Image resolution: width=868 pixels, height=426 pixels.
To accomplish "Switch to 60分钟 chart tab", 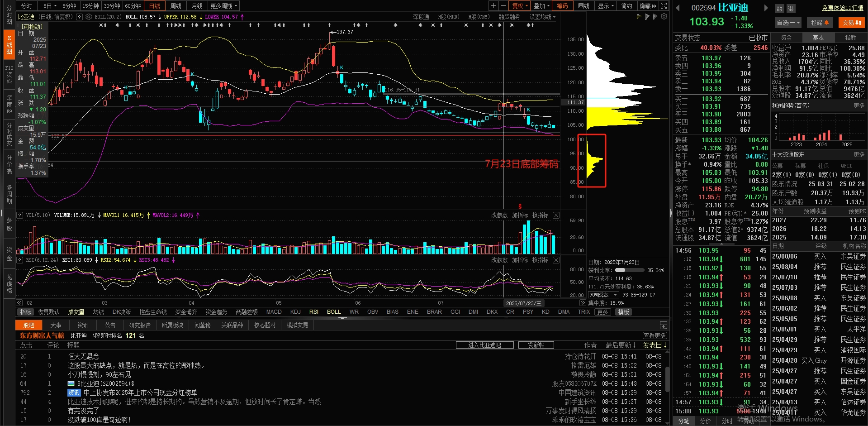I will point(133,6).
